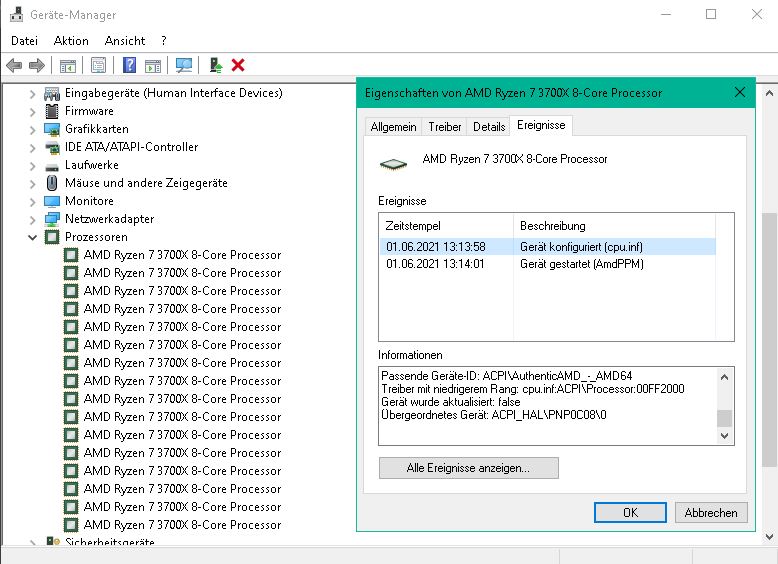Click the Geräte-Manager title bar icon
Viewport: 778px width, 564px height.
click(x=16, y=14)
